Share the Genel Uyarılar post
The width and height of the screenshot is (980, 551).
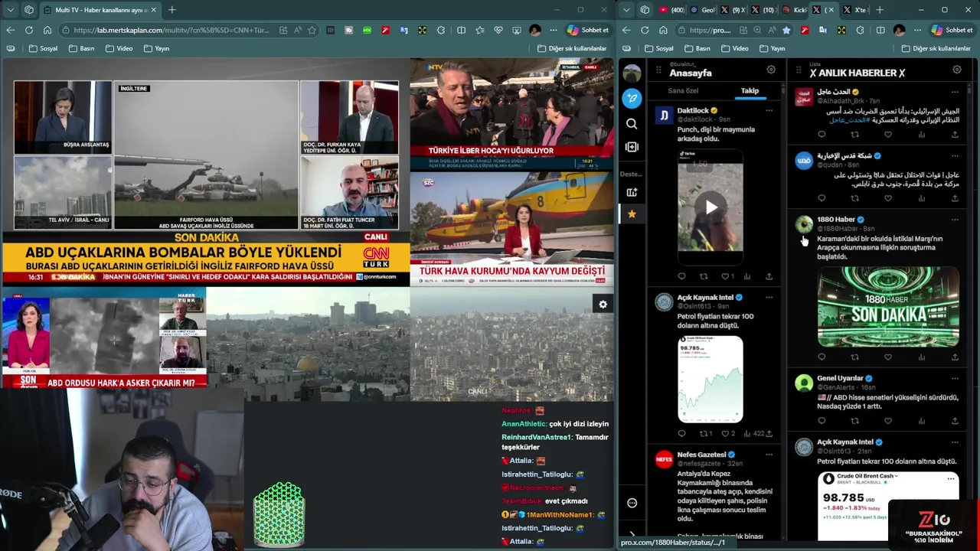[955, 421]
